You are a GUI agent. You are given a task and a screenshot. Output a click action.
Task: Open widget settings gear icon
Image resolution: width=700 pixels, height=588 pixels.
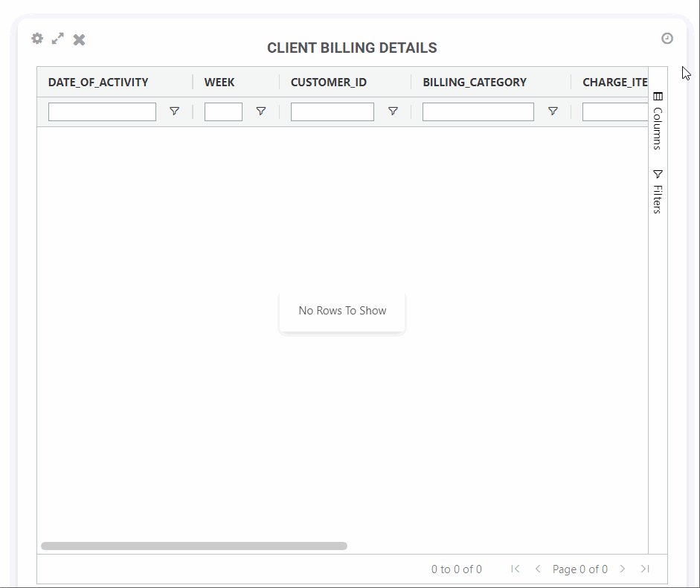click(37, 39)
